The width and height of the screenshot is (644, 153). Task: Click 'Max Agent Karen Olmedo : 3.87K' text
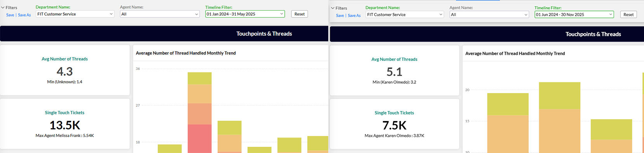[394, 135]
